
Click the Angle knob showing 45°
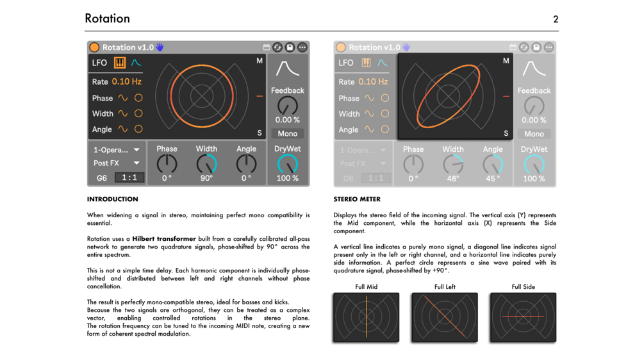[x=492, y=165]
